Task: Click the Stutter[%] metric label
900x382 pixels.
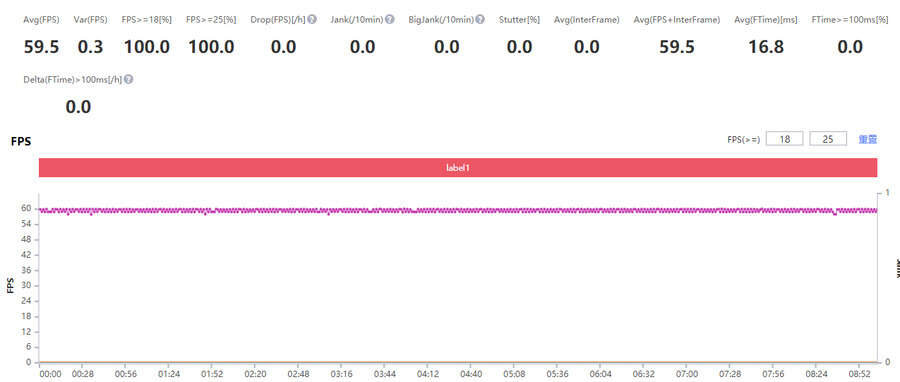Action: click(x=519, y=20)
